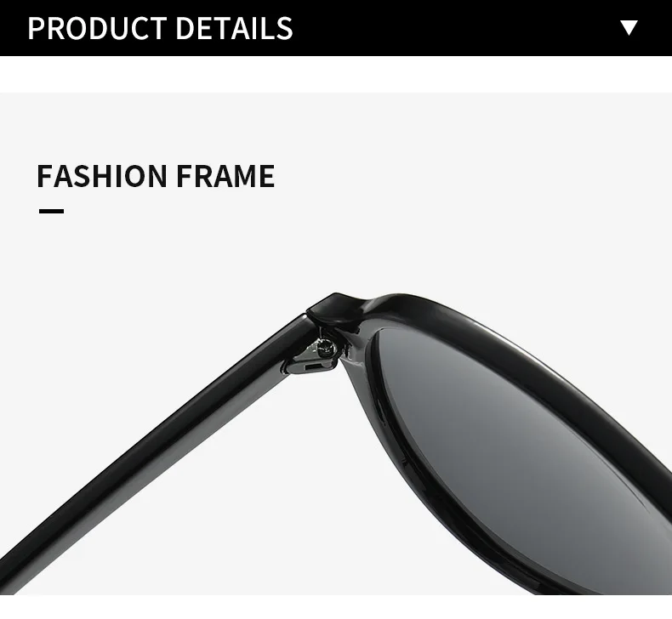Click the white strip below the black header
This screenshot has width=672, height=619.
pyautogui.click(x=336, y=74)
